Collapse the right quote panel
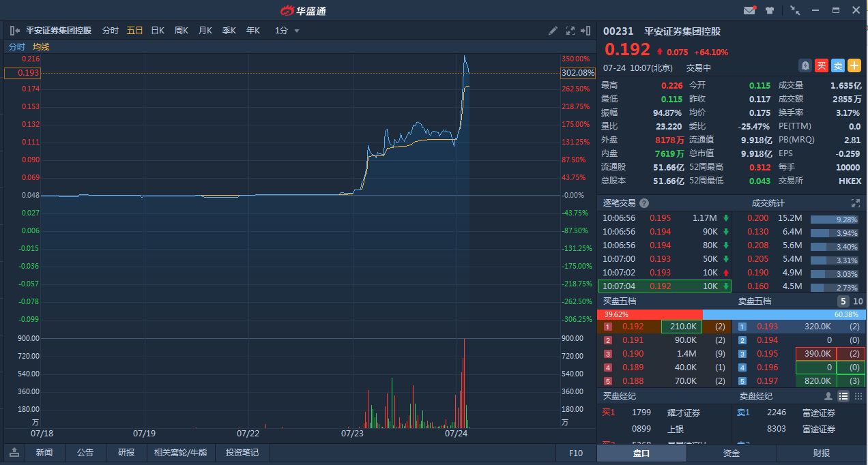 (585, 31)
